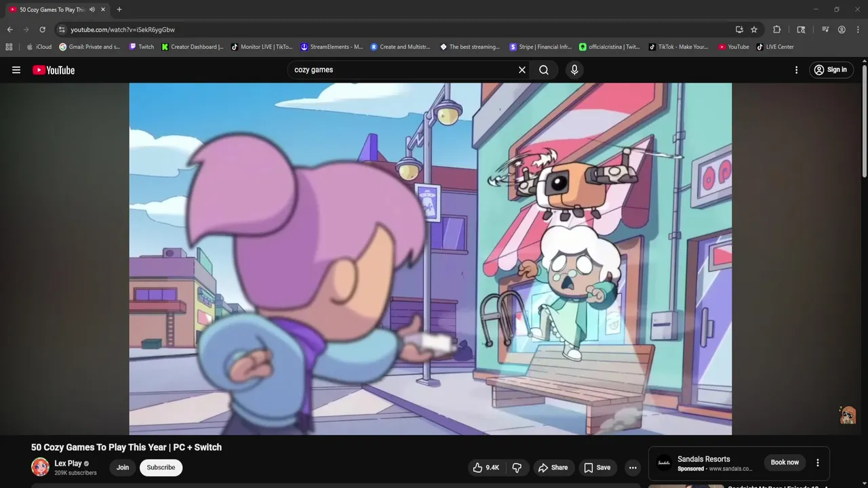This screenshot has height=488, width=868.
Task: Open Gmail bookmark
Action: point(90,47)
